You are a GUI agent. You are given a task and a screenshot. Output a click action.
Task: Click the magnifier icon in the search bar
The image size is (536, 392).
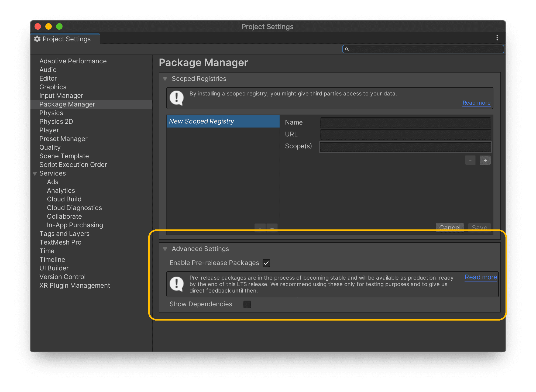tap(347, 49)
